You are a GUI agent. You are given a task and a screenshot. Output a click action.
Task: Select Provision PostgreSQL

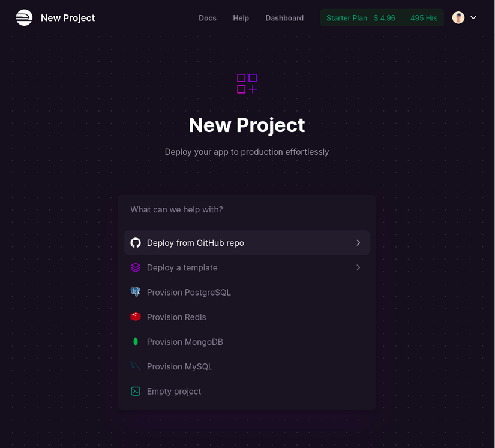(x=188, y=292)
